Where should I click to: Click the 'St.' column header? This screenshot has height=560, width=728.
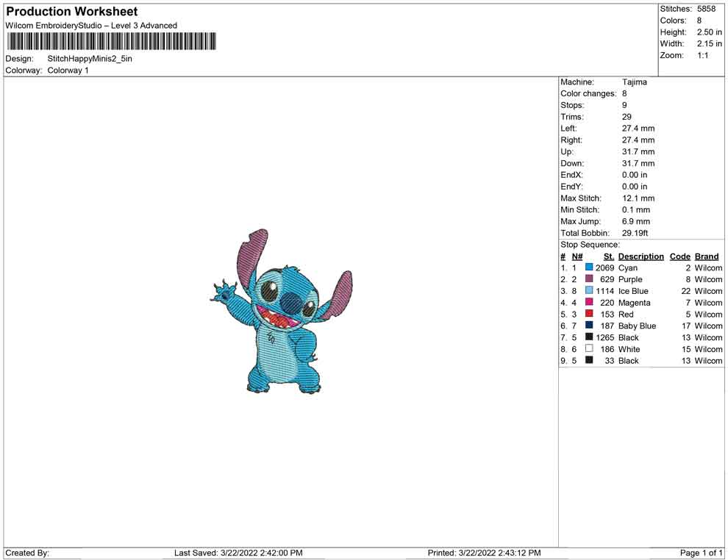[609, 256]
